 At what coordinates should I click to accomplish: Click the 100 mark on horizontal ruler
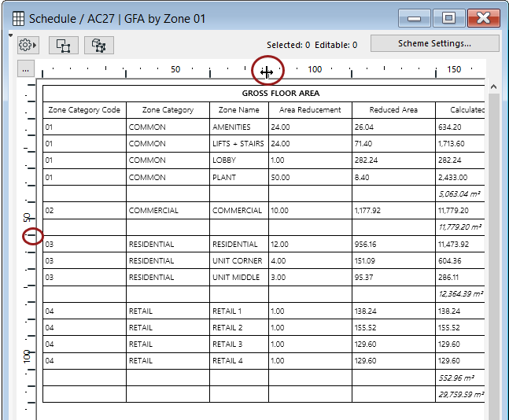tap(315, 69)
